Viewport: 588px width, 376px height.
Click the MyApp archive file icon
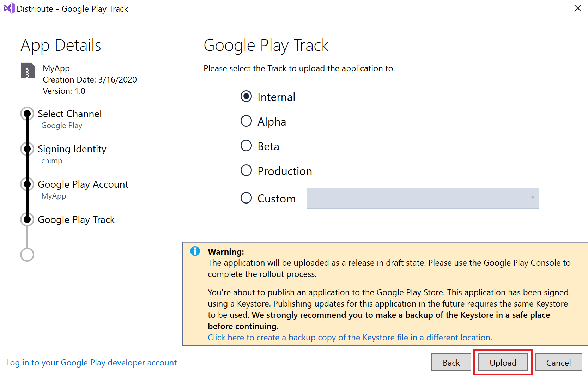point(28,71)
